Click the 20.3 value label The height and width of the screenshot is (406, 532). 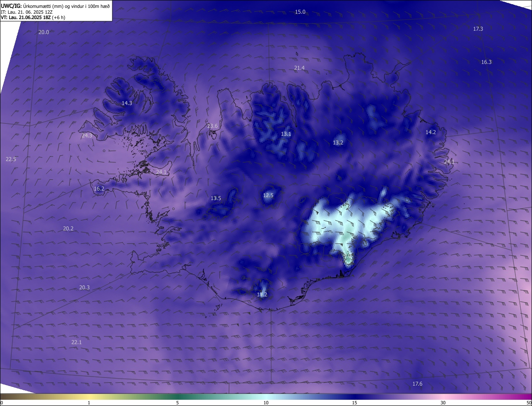(x=84, y=287)
